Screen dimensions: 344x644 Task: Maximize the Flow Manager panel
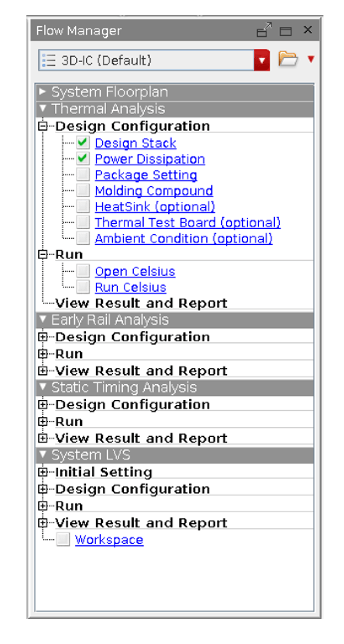[286, 32]
